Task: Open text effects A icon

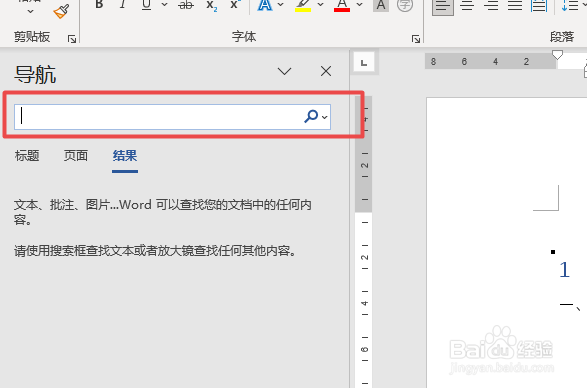Action: (x=265, y=5)
